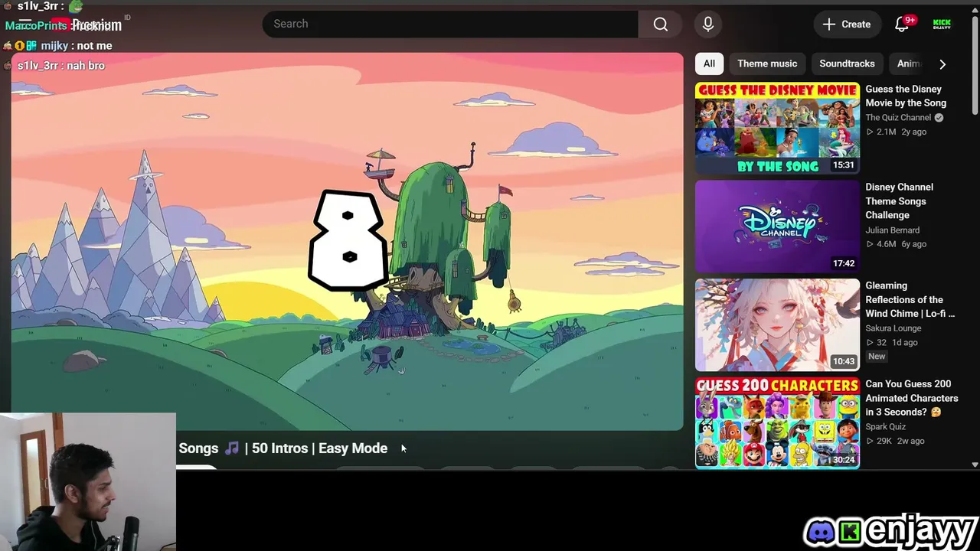Image resolution: width=980 pixels, height=551 pixels.
Task: Select the All filter chip
Action: click(x=709, y=64)
